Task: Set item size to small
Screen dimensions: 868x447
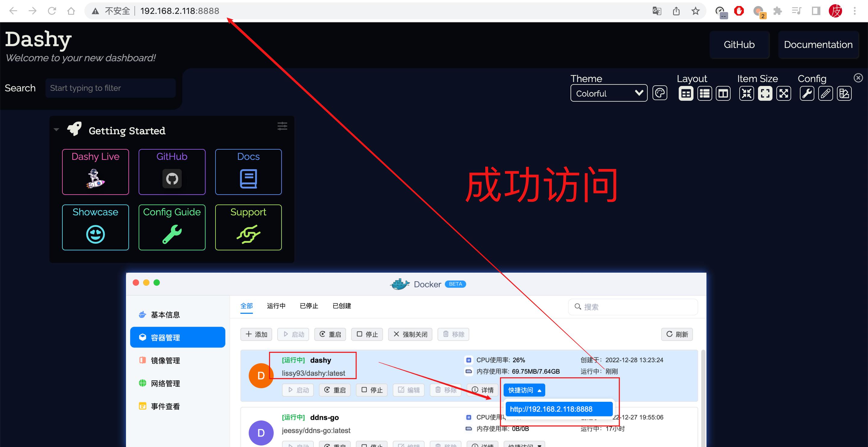Action: pyautogui.click(x=746, y=93)
